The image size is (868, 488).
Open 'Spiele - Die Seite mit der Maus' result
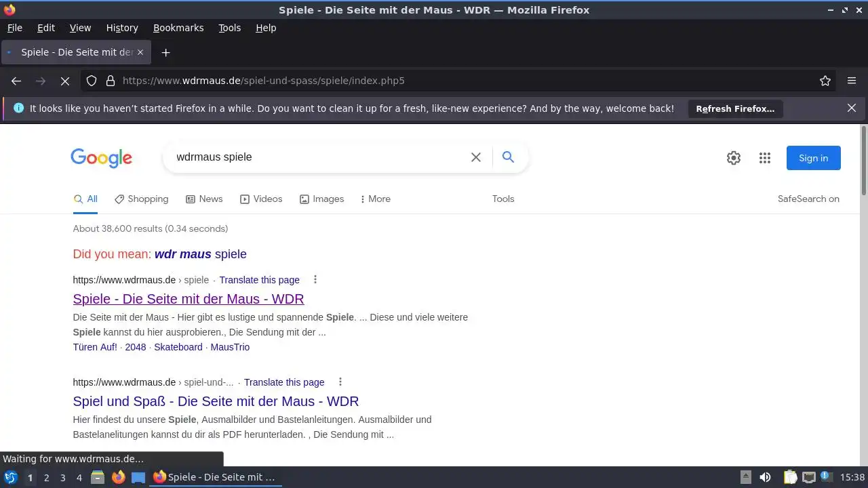point(189,299)
